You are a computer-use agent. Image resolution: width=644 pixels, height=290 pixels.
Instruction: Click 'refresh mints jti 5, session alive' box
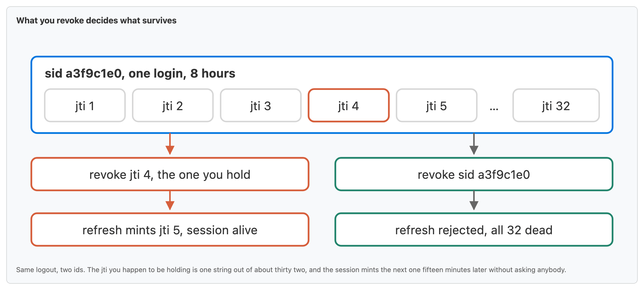(x=170, y=230)
